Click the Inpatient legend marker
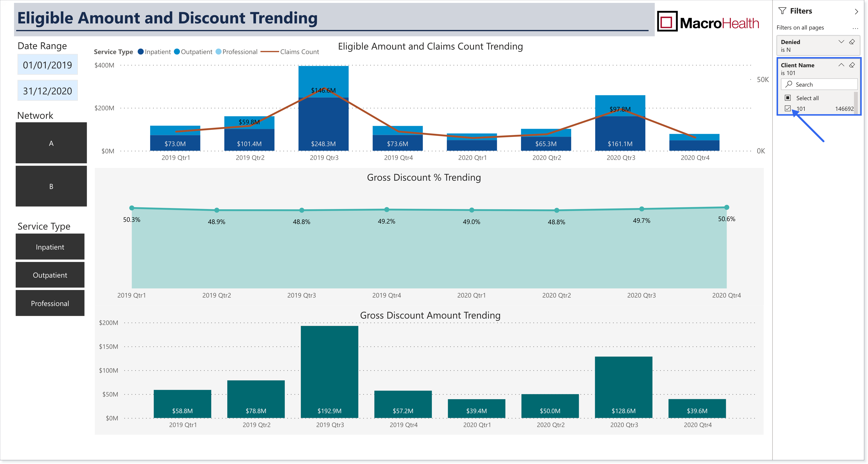Viewport: 868px width, 464px height. pyautogui.click(x=141, y=52)
